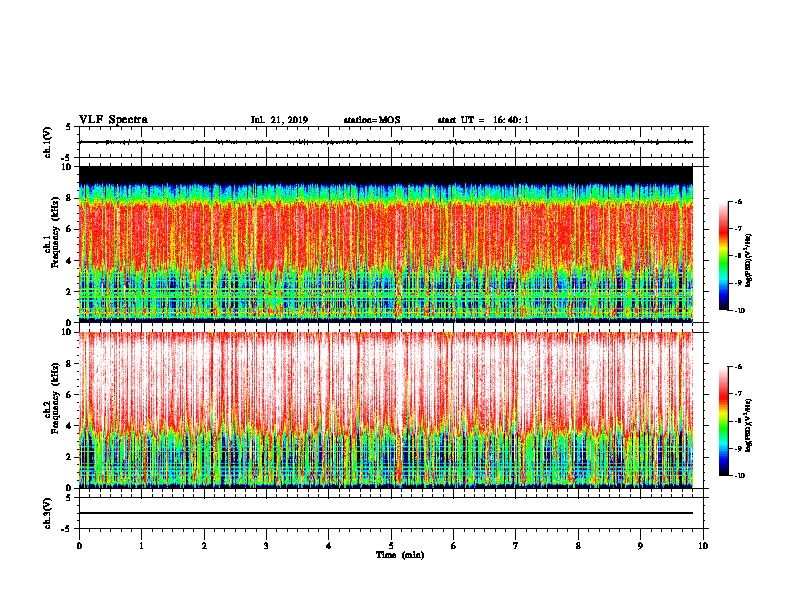This screenshot has width=792, height=612.
Task: Click the "8" kHz tick on ch.2 spectrogram
Action: (x=69, y=364)
